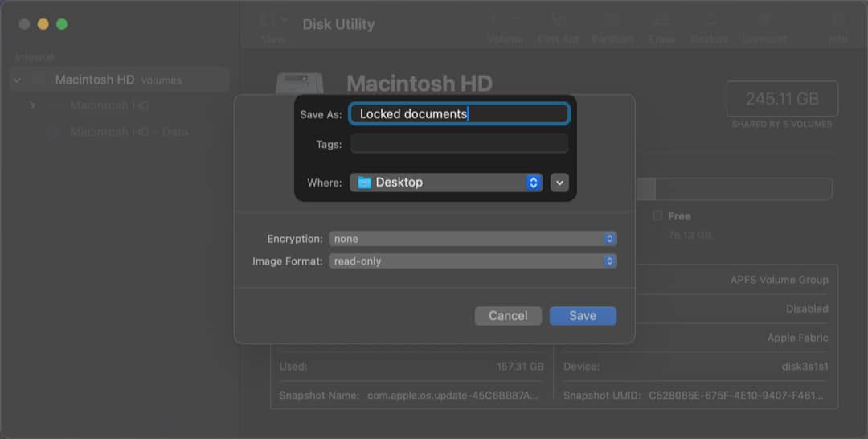Open the Where location dropdown (Desktop)
The height and width of the screenshot is (439, 868).
(x=445, y=183)
